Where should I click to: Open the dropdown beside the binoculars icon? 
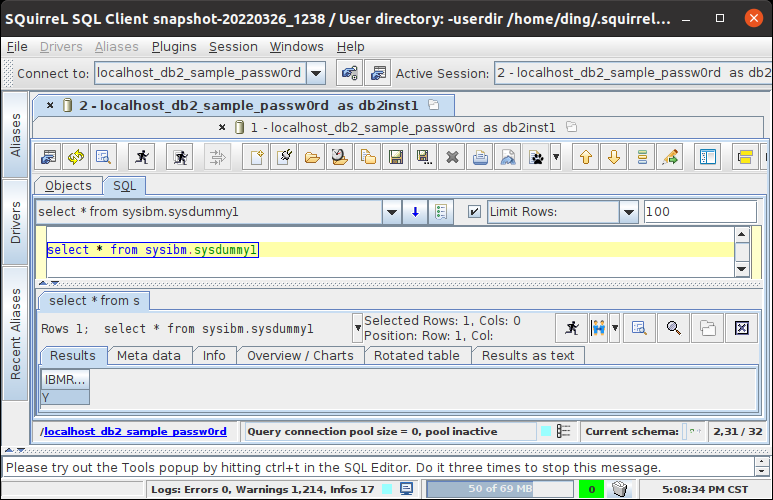point(615,327)
